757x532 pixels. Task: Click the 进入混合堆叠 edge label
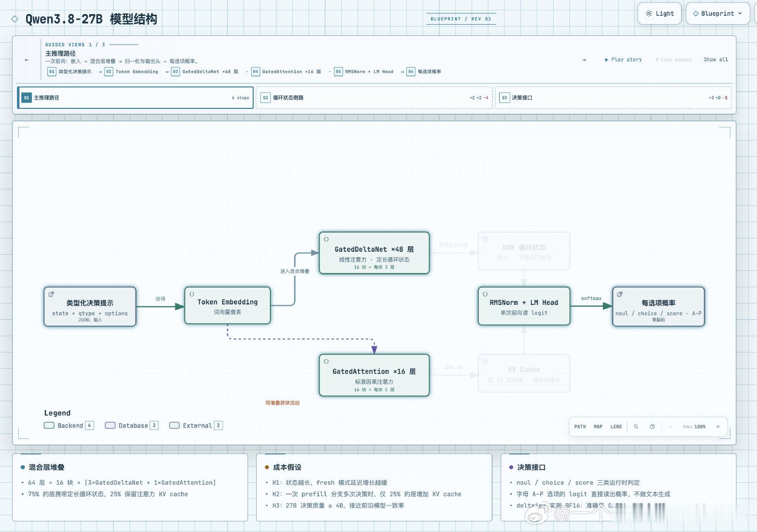295,271
